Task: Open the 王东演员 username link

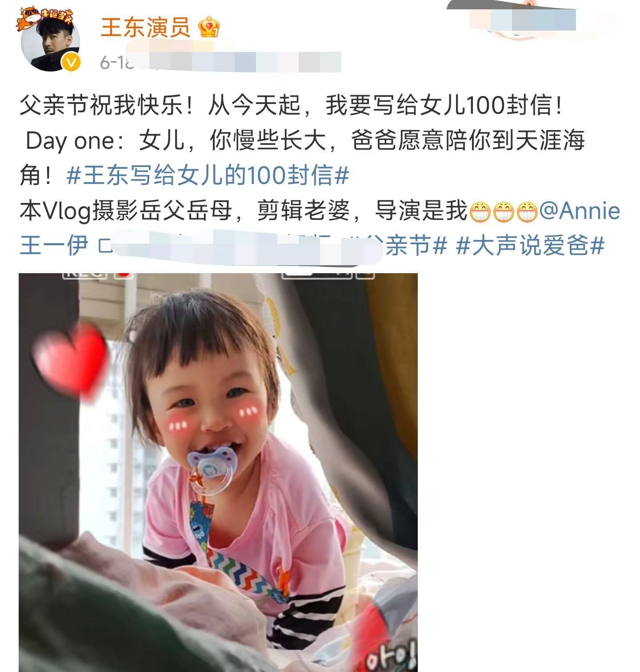Action: coord(145,27)
